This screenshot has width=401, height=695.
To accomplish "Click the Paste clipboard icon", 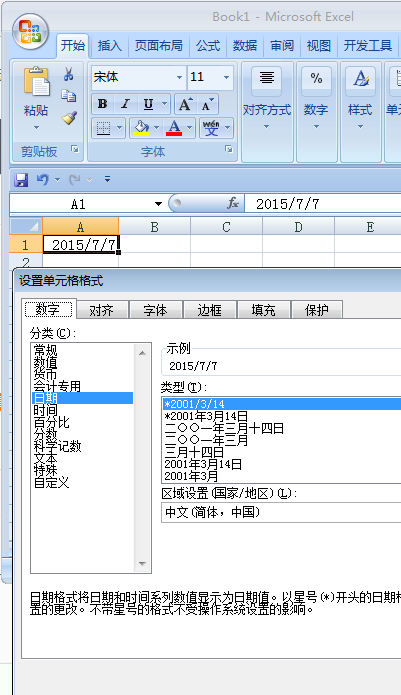I will point(36,81).
